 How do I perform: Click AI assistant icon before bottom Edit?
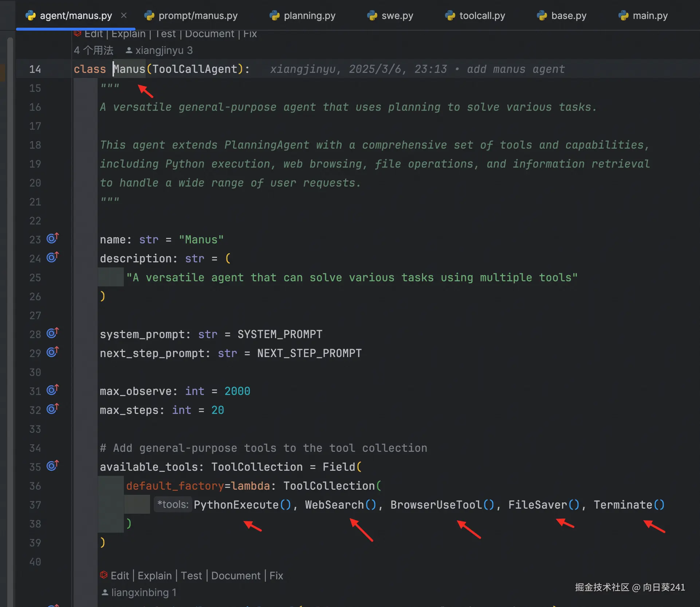coord(104,575)
